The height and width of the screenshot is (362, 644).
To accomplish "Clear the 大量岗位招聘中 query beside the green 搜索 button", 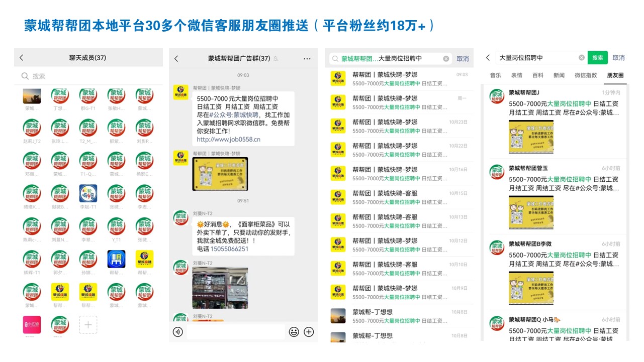I will coord(582,58).
